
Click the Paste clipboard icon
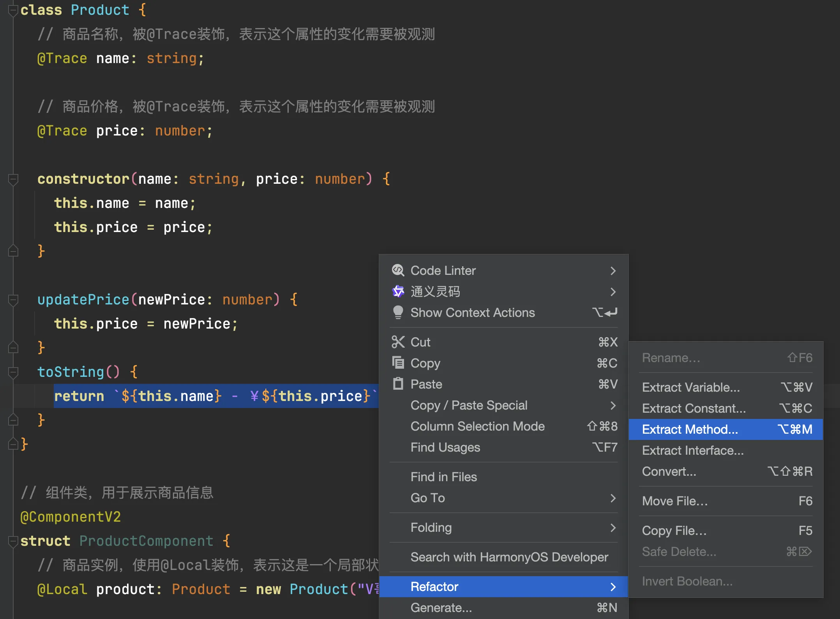click(x=398, y=384)
